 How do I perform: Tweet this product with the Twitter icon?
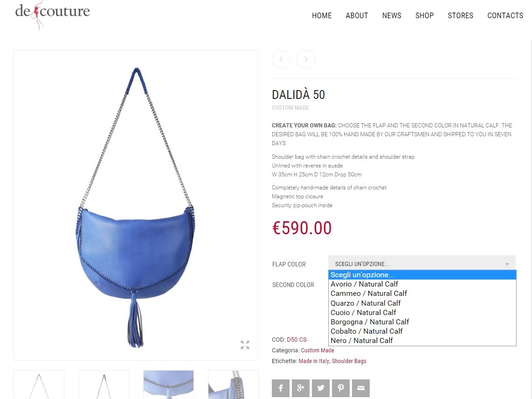pos(321,388)
